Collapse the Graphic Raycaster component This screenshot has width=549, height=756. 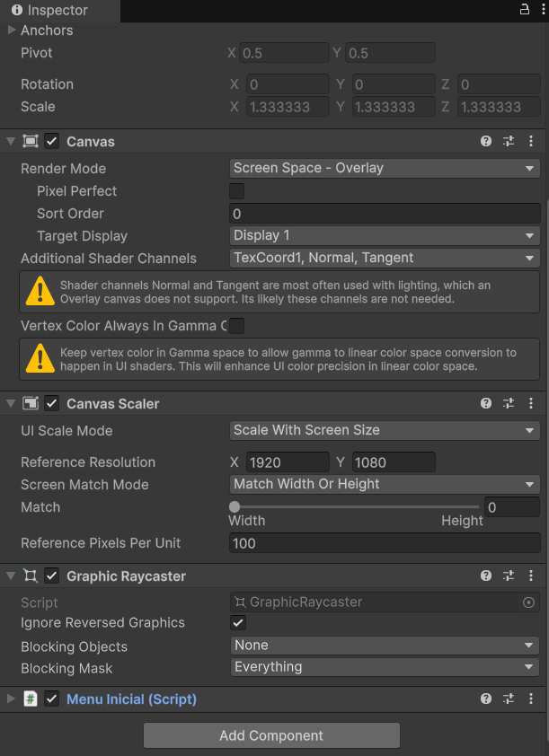coord(11,576)
